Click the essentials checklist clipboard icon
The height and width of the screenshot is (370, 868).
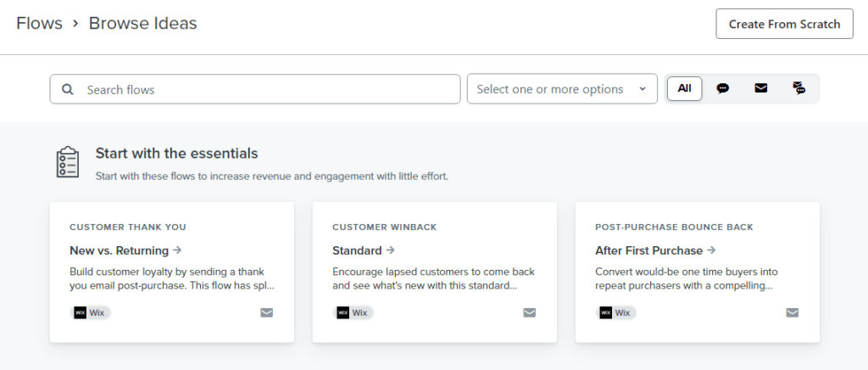click(x=67, y=162)
